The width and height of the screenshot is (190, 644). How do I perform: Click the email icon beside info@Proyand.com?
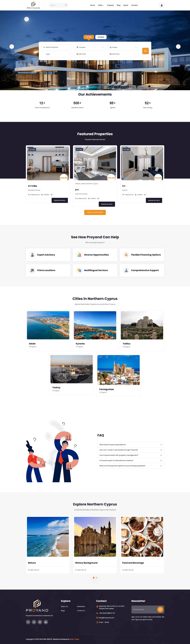[x=97, y=618]
